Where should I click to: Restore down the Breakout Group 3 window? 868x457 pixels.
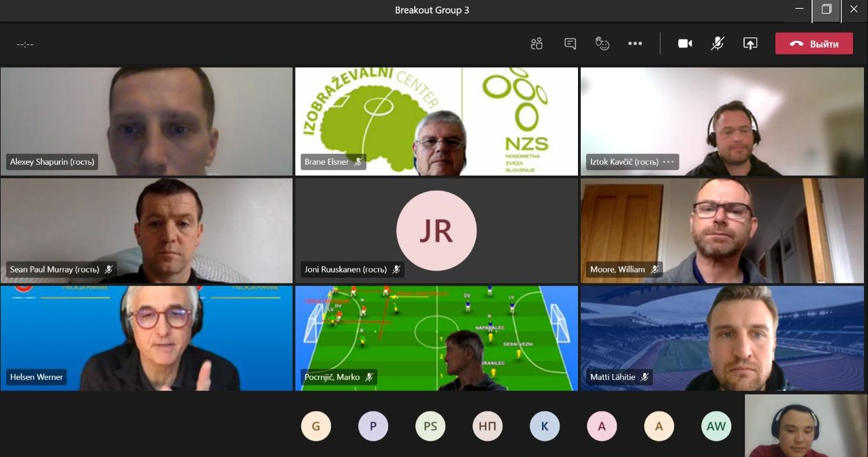[x=826, y=10]
